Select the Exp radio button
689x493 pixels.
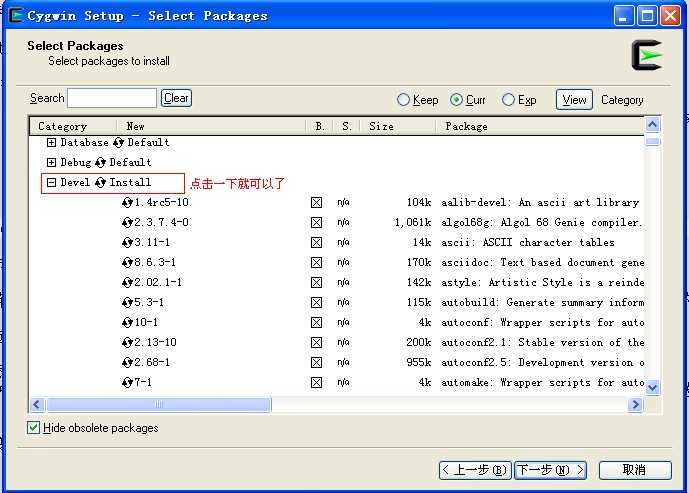click(x=508, y=100)
